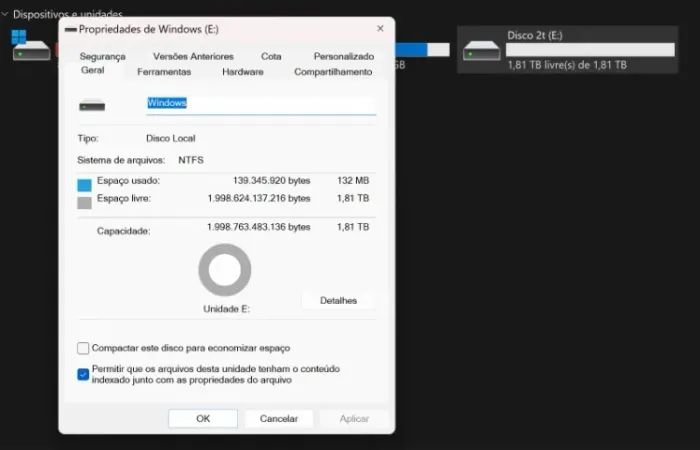
Task: Click the drive icon in dialog title bar
Action: pyautogui.click(x=71, y=29)
